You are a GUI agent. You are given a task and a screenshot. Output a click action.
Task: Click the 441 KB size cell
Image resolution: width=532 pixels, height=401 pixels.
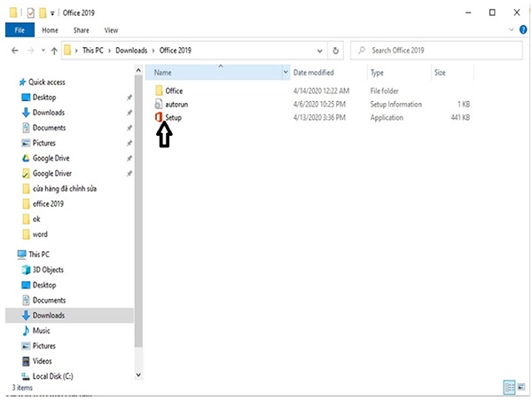click(460, 117)
